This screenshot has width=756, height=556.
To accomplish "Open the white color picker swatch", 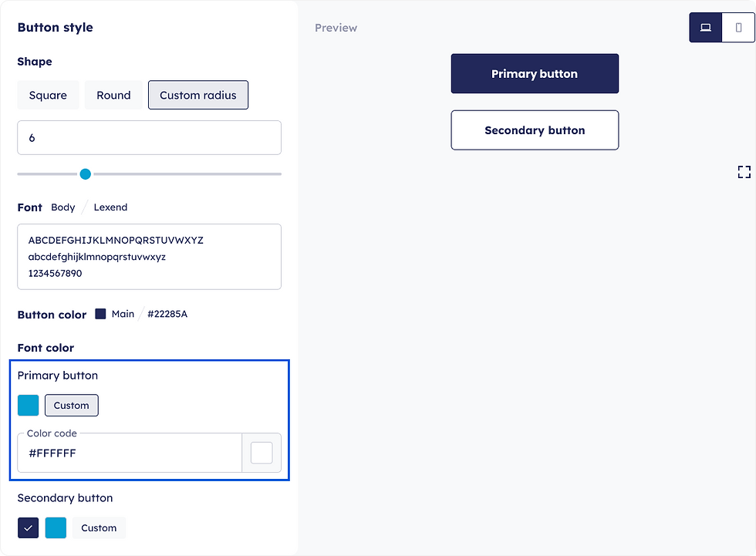I will (262, 453).
